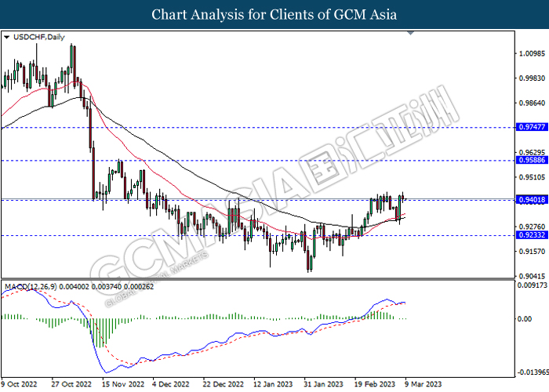Select the 0.95886 price level label
This screenshot has width=549, height=392.
[533, 160]
